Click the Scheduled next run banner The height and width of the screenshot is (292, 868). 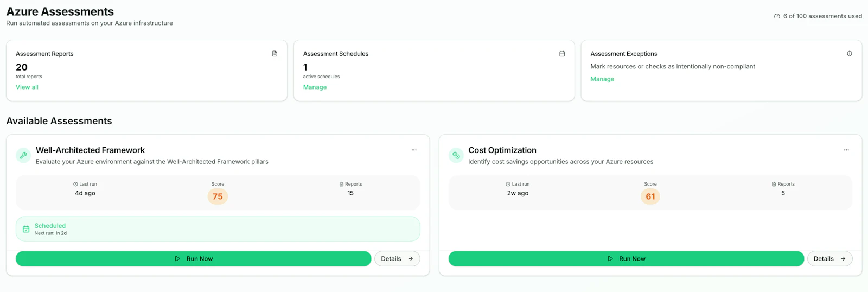(218, 229)
